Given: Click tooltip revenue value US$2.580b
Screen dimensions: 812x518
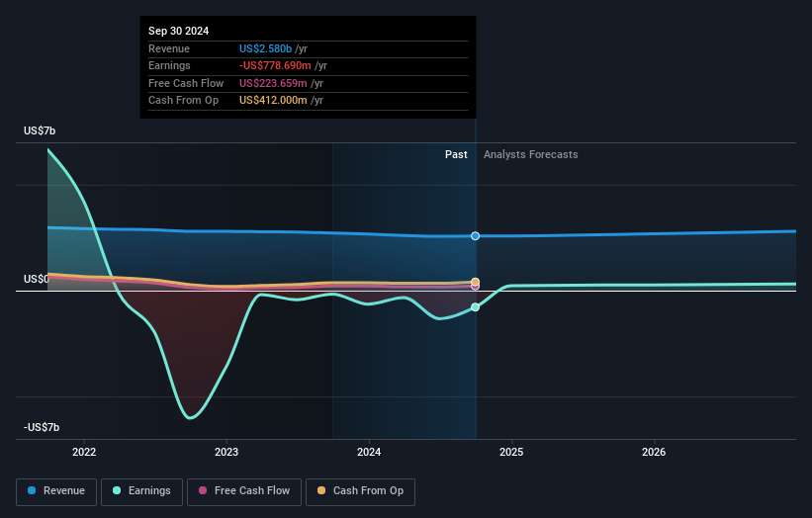Looking at the screenshot, I should [x=266, y=48].
